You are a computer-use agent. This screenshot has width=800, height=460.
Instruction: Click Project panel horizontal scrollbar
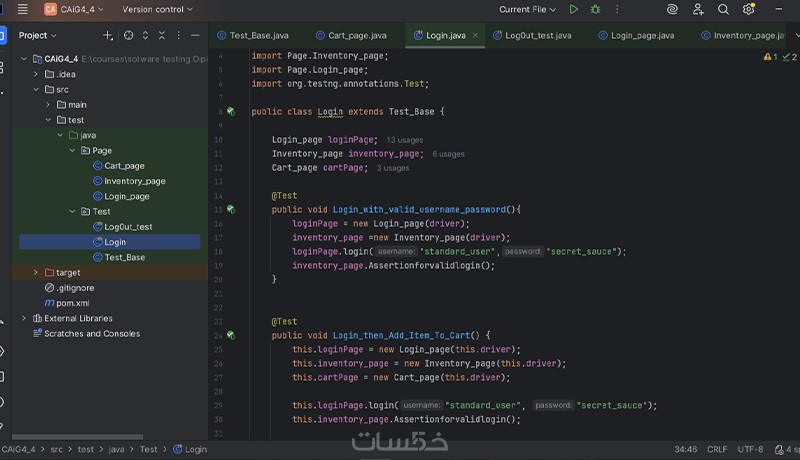click(x=77, y=437)
